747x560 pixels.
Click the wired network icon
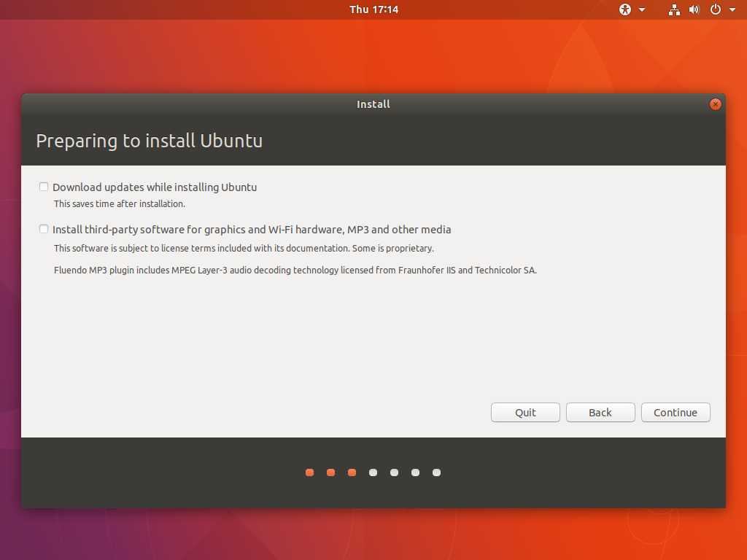[674, 9]
